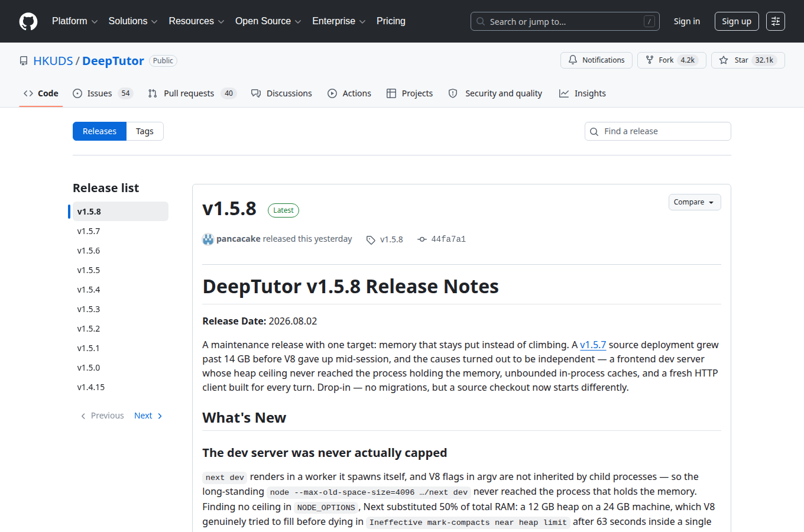Image resolution: width=804 pixels, height=532 pixels.
Task: Select v1.5.6 in Release list
Action: [x=121, y=251]
